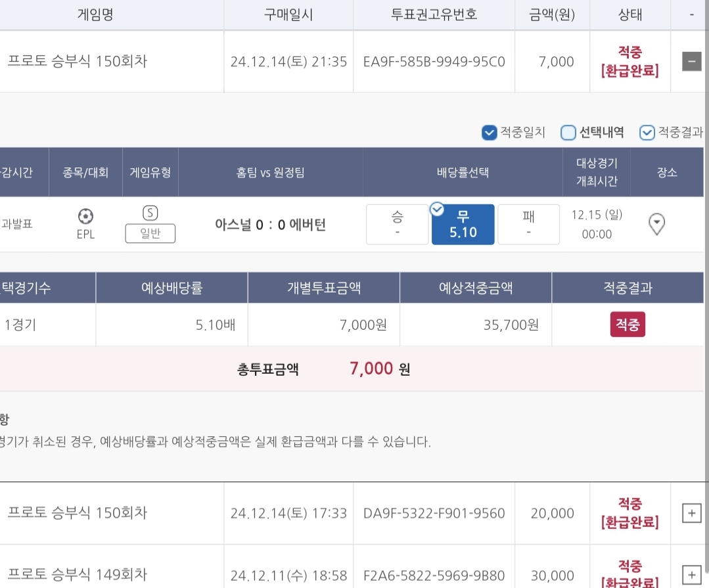Screen dimensions: 709x588
Task: Click the EPL soccer ball icon
Action: pos(85,216)
